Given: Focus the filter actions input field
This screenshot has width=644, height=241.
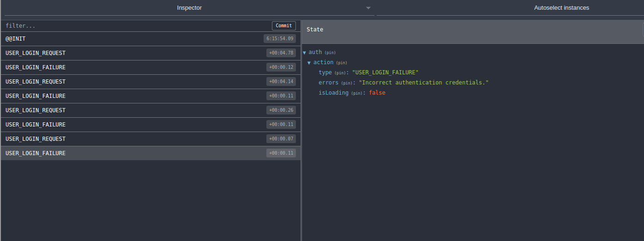Looking at the screenshot, I should (136, 26).
